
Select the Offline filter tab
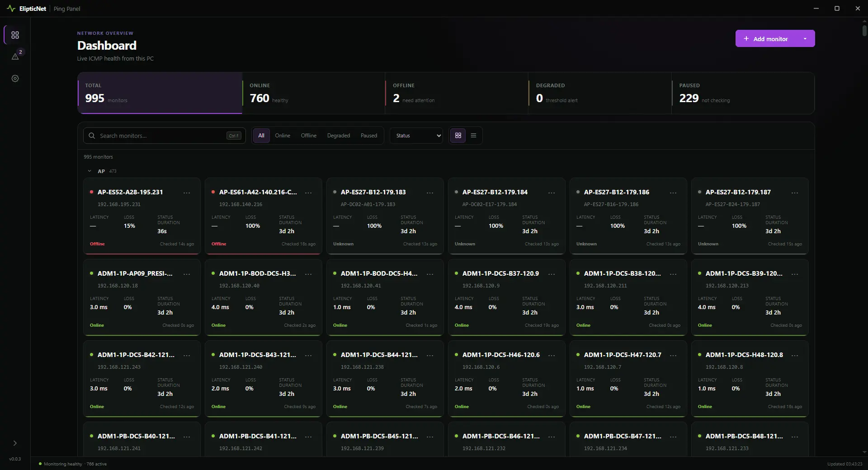309,136
